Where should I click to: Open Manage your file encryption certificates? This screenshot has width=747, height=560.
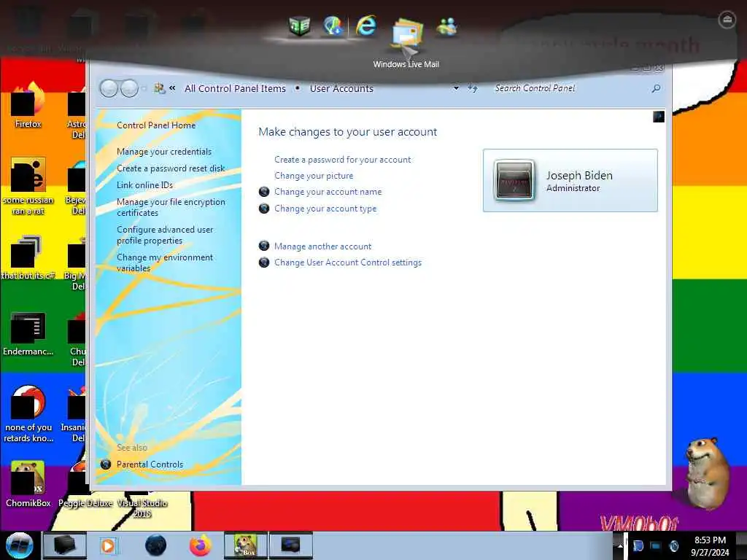tap(171, 207)
